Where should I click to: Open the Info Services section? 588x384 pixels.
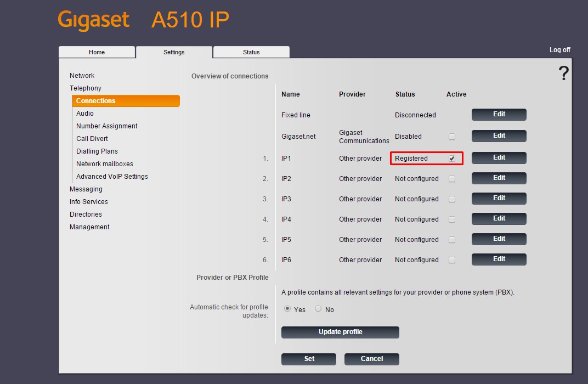[88, 202]
